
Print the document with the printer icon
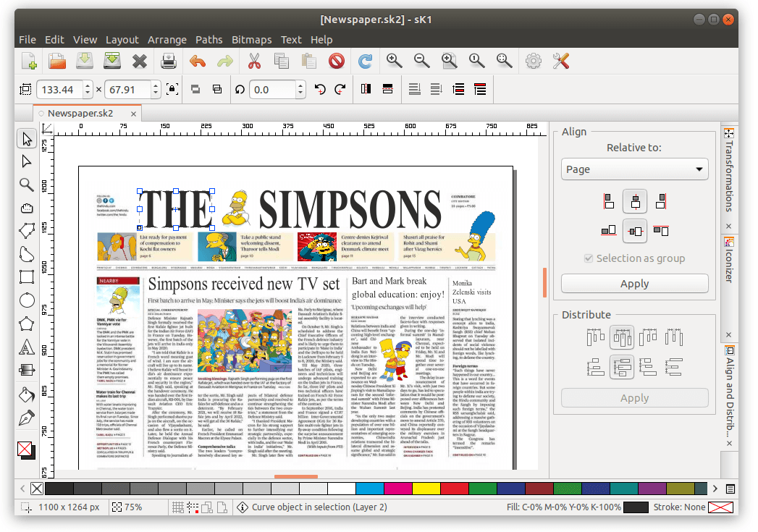click(168, 62)
